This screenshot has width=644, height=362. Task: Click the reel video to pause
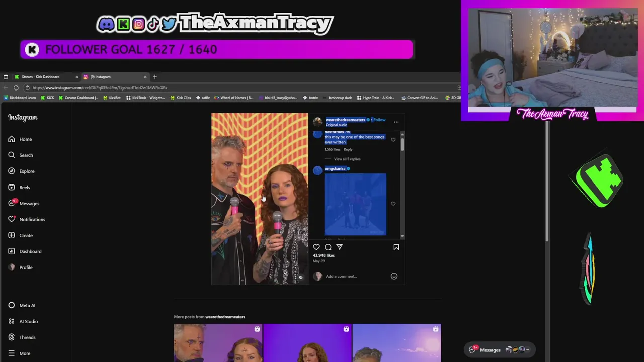pos(260,199)
